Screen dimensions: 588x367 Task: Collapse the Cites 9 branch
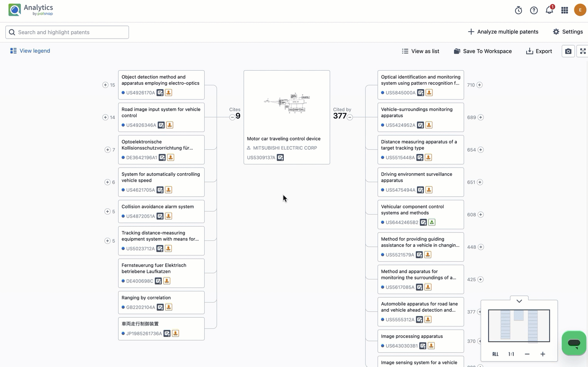(232, 117)
